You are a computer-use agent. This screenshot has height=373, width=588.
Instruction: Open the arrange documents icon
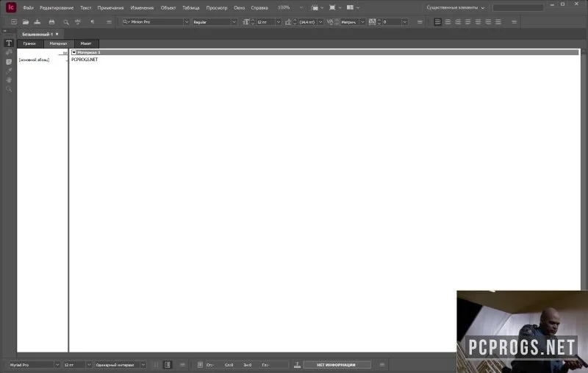coord(352,7)
